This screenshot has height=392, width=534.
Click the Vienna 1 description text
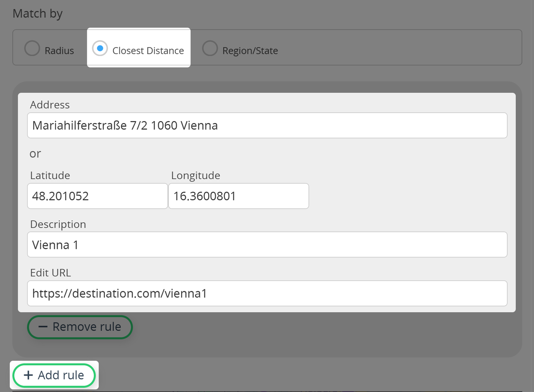point(55,245)
